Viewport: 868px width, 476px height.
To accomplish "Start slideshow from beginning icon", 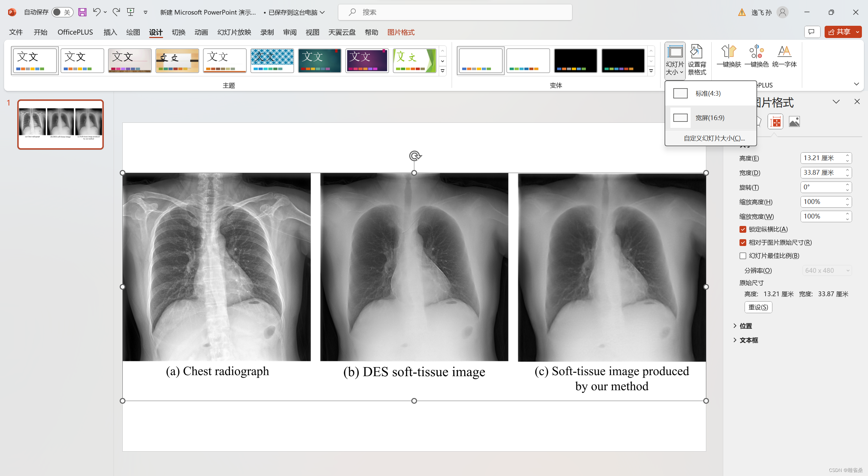I will pos(131,12).
